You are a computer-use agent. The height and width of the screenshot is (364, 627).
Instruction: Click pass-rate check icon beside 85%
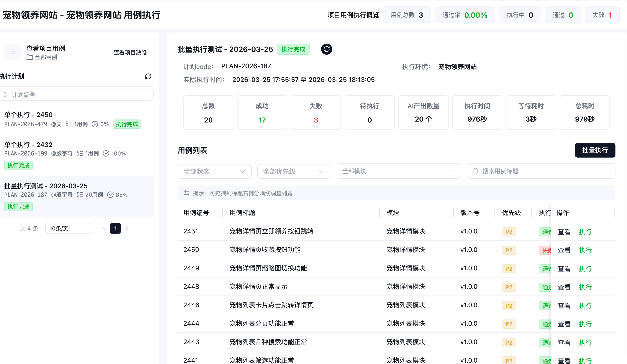[110, 195]
